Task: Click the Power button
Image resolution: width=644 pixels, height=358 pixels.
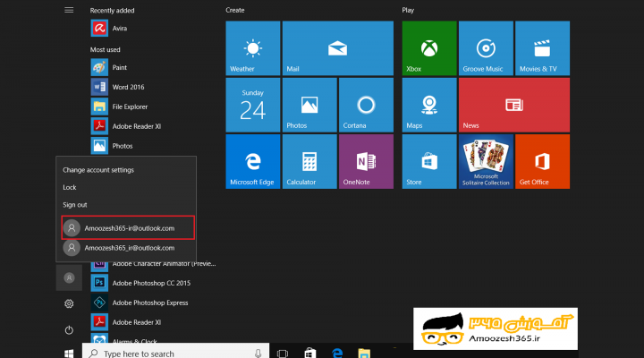Action: pos(69,330)
